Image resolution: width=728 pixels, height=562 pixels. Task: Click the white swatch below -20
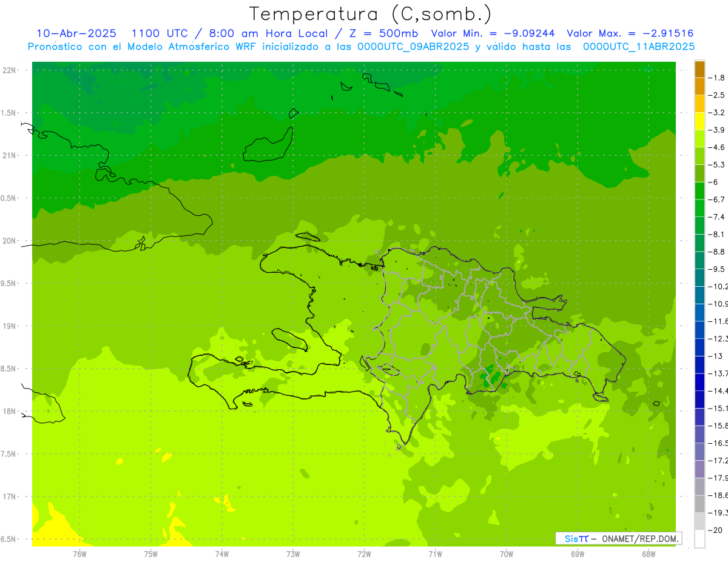pos(699,538)
